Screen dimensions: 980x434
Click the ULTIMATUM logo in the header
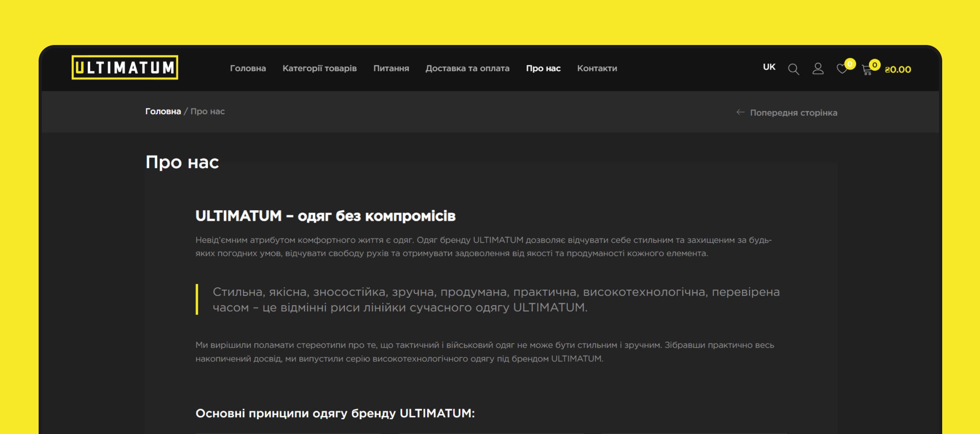(125, 67)
